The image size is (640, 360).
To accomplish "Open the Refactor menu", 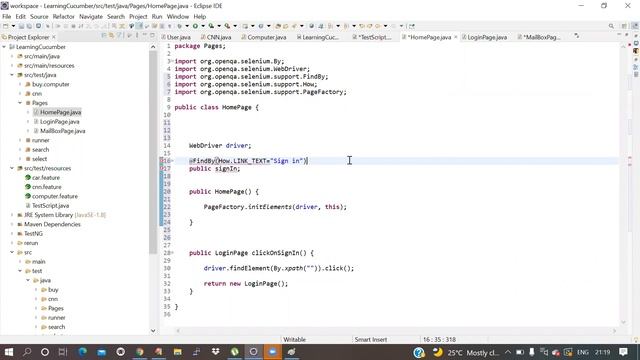I will point(64,16).
